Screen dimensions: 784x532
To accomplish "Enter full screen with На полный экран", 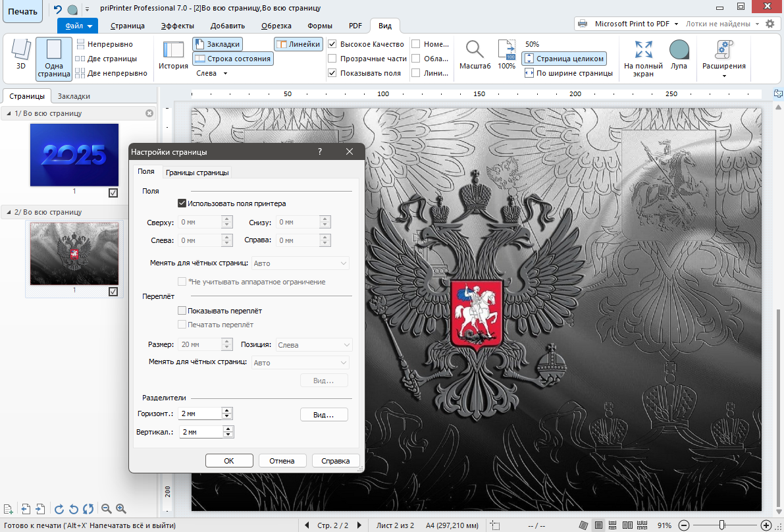I will (x=644, y=59).
